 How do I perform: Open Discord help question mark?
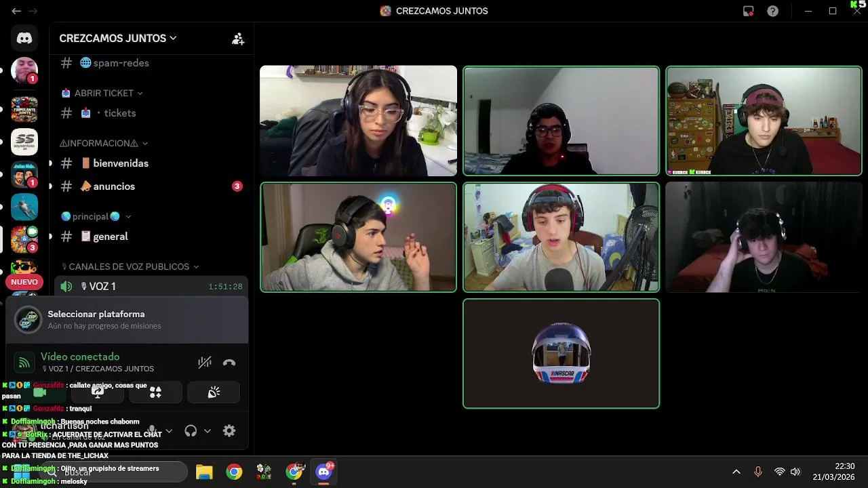pos(772,11)
